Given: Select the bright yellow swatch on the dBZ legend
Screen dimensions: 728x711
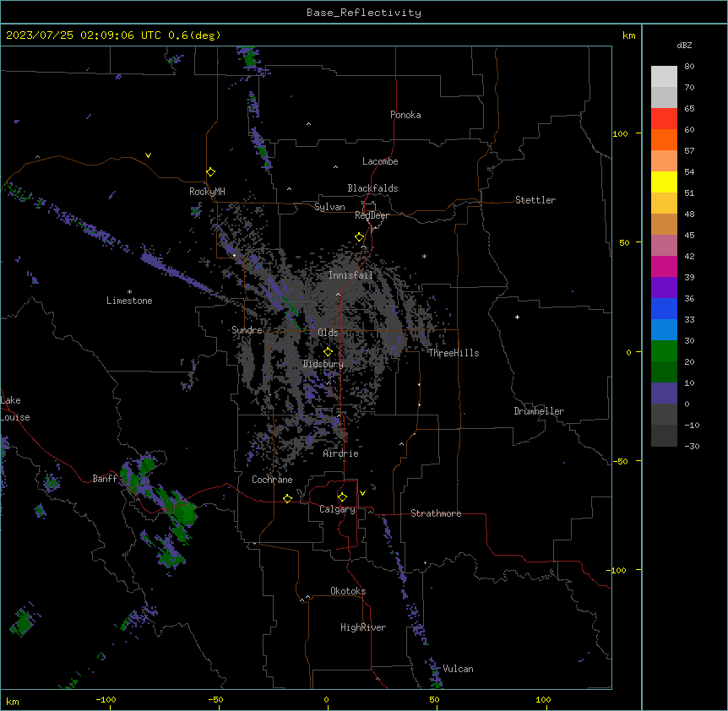Looking at the screenshot, I should 664,182.
